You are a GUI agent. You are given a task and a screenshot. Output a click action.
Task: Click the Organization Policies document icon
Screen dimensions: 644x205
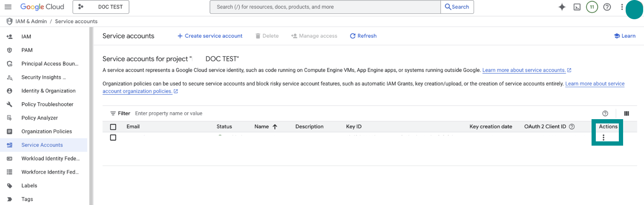(x=9, y=132)
